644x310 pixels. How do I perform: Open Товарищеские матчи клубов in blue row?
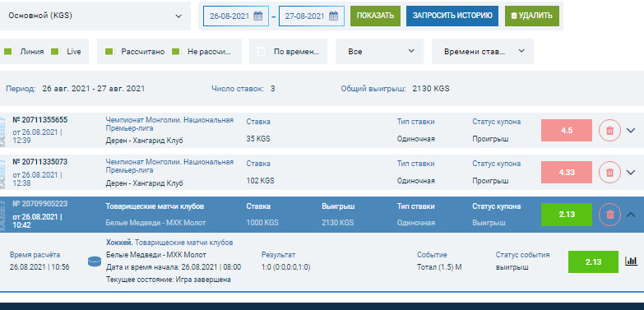pos(155,206)
